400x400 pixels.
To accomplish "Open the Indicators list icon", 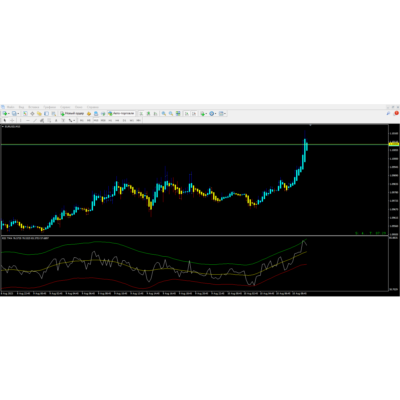I will [203, 114].
